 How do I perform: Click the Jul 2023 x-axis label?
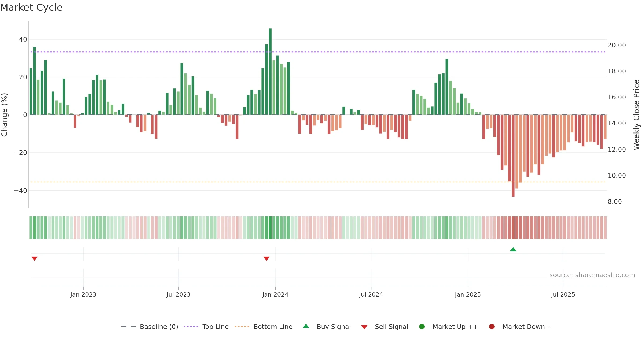[x=178, y=294]
